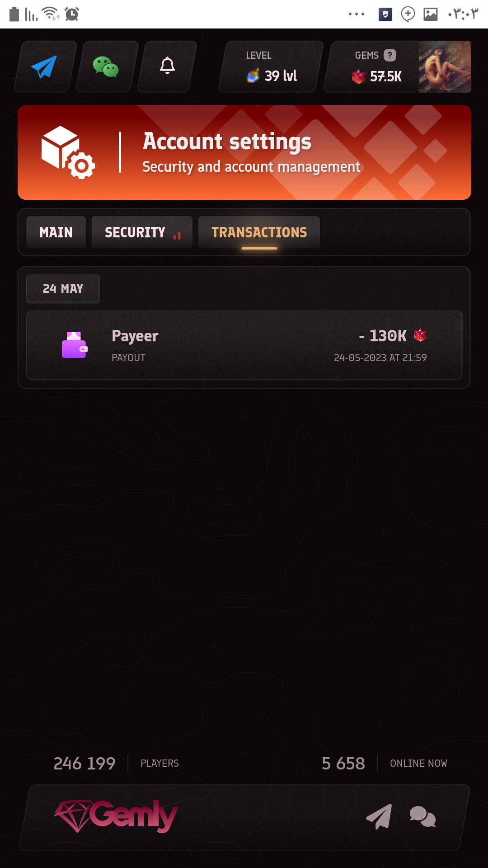Click the purple Payeer wallet icon
This screenshot has width=488, height=868.
coord(75,345)
